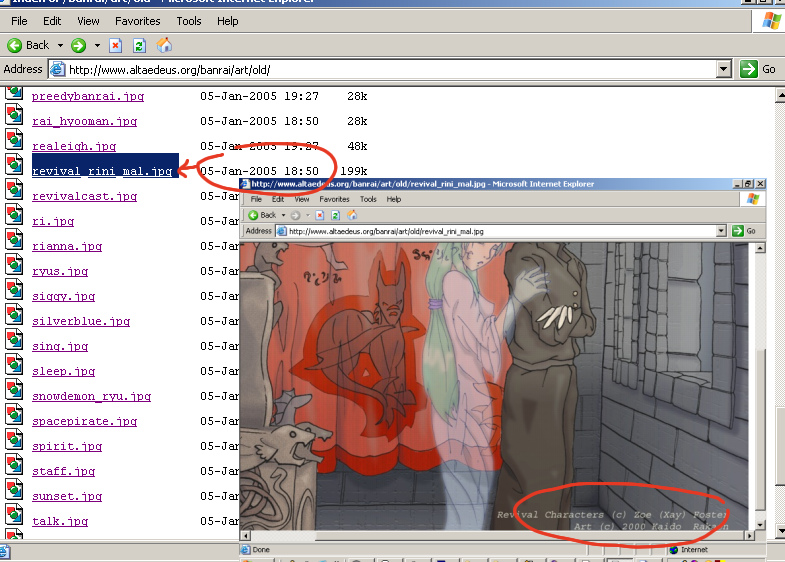Open the spacepirate.jpg link
The image size is (785, 562).
(85, 421)
